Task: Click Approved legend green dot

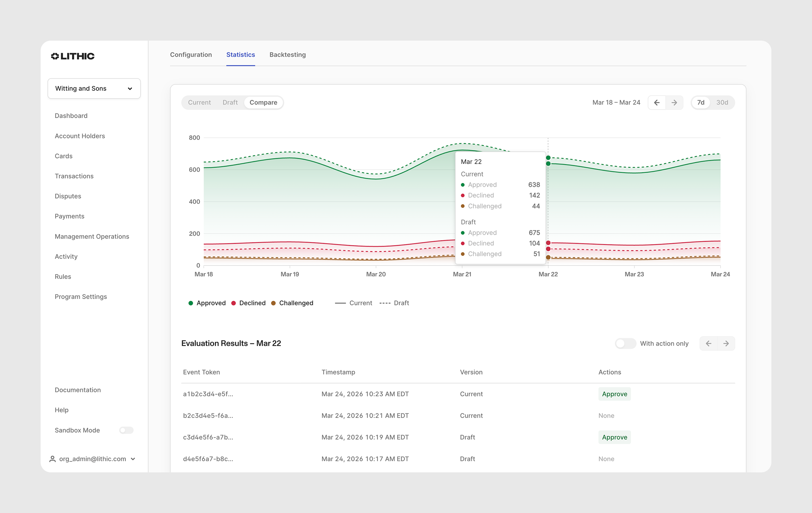Action: pyautogui.click(x=191, y=303)
